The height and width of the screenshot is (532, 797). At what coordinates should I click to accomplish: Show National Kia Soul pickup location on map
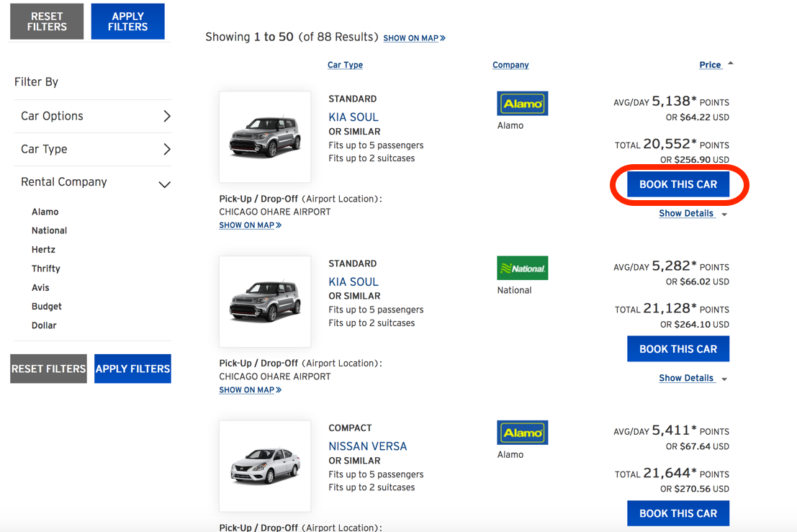[x=250, y=389]
